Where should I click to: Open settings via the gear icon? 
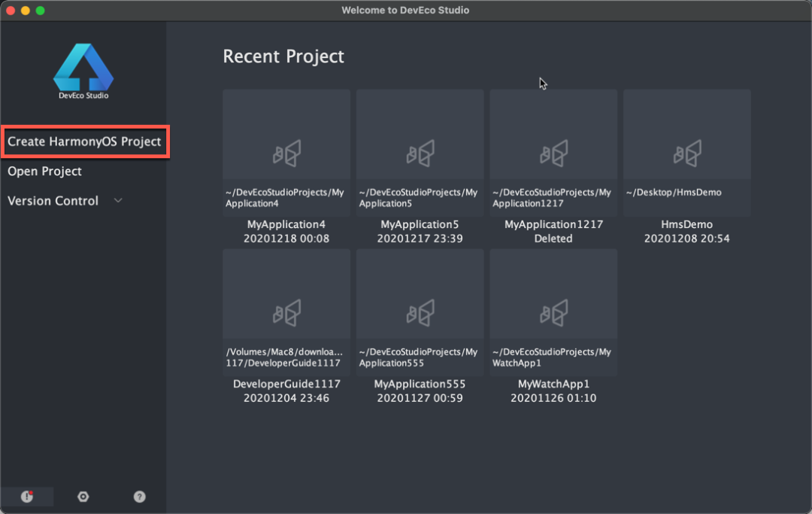pyautogui.click(x=83, y=497)
